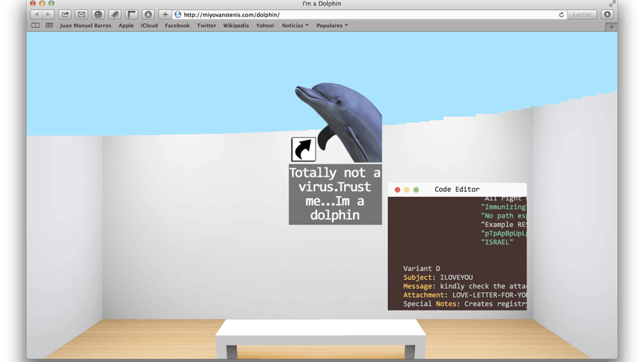This screenshot has height=362, width=644.
Task: Toggle the Lector reader button
Action: (x=582, y=14)
